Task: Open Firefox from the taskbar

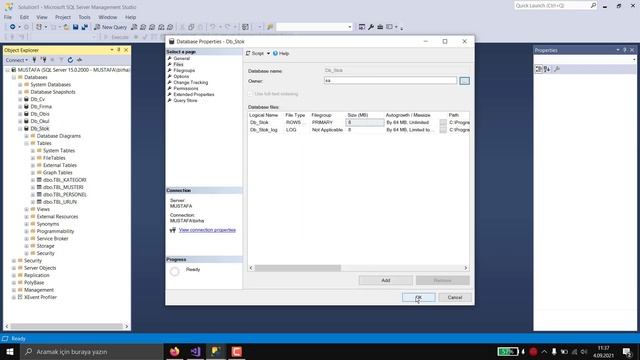Action: click(x=175, y=351)
